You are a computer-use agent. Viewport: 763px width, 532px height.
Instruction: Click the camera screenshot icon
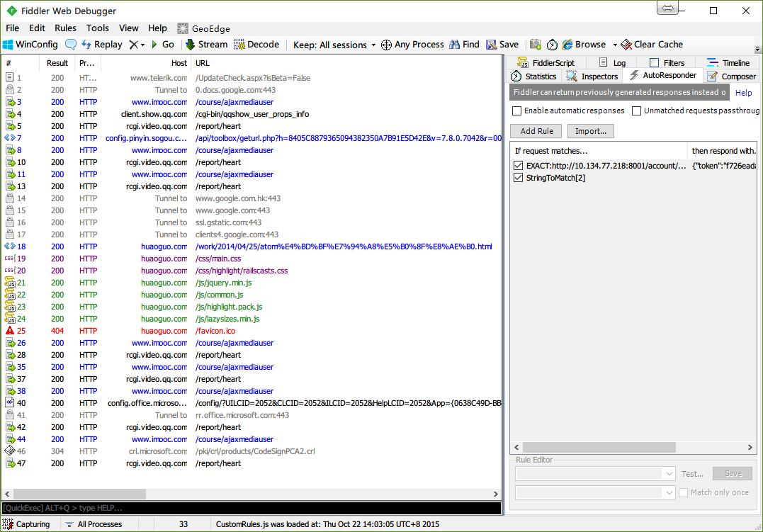tap(536, 45)
